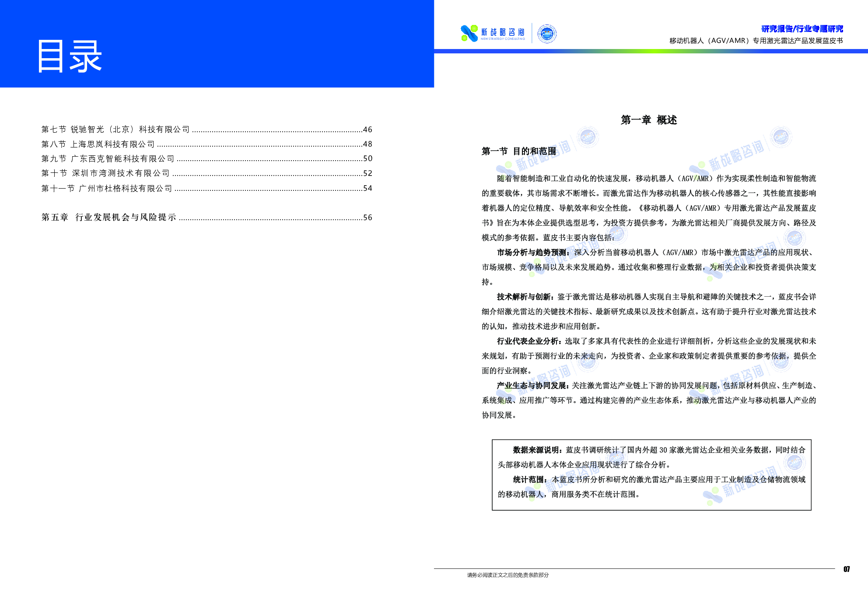Open TOC entry 第七节 锐驰智光（北京）科技有限公司
Screen dimensions: 868x589
point(116,130)
